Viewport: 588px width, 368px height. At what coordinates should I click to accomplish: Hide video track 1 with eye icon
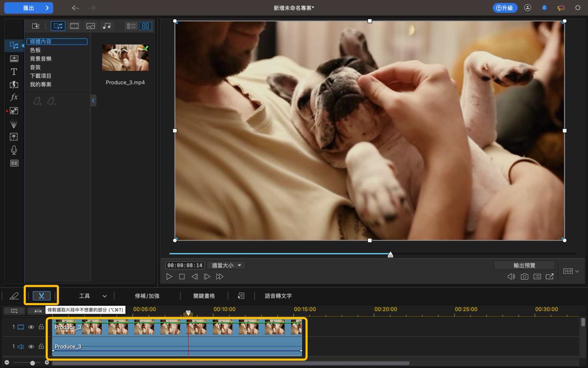(31, 327)
